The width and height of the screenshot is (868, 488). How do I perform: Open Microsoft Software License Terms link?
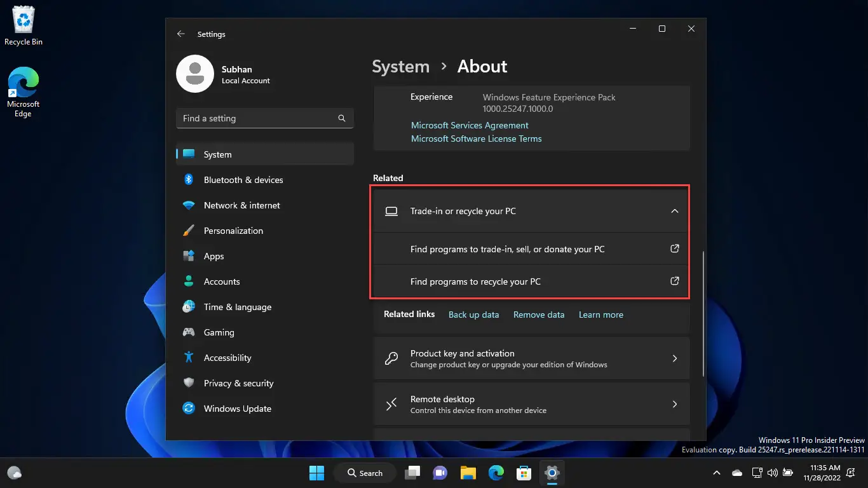coord(477,139)
